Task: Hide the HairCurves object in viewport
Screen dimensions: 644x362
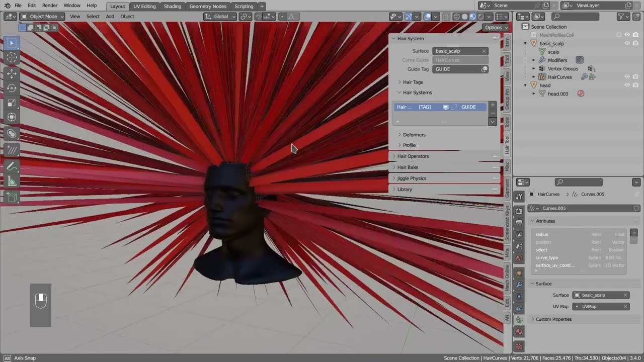Action: click(x=627, y=77)
